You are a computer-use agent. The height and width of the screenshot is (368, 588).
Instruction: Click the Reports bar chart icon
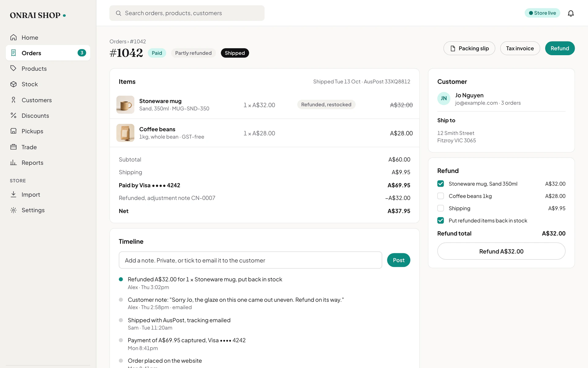pos(13,163)
